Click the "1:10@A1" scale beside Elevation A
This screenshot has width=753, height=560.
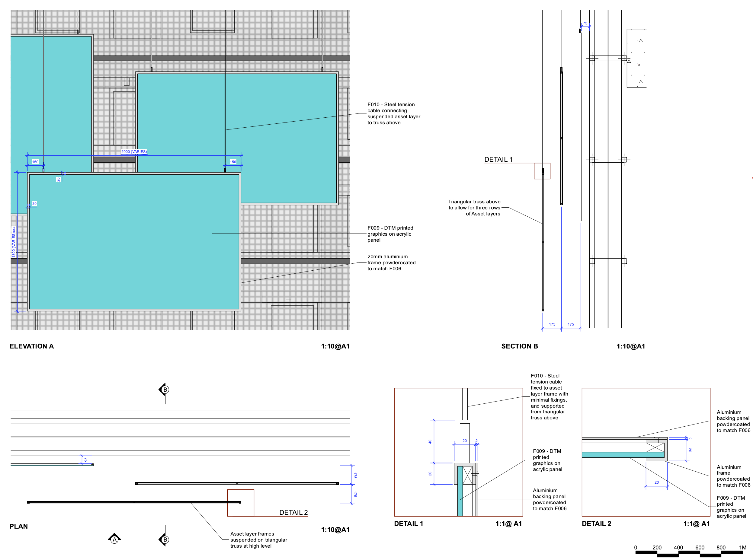coord(335,346)
